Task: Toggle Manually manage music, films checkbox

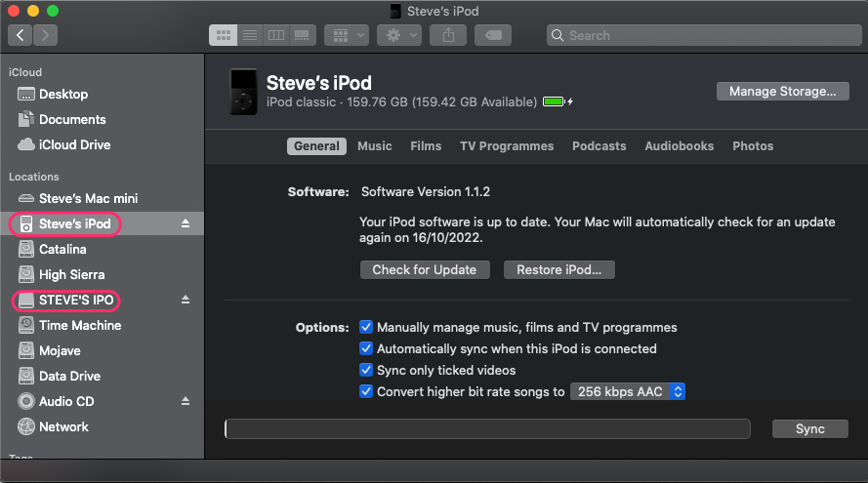Action: click(366, 327)
